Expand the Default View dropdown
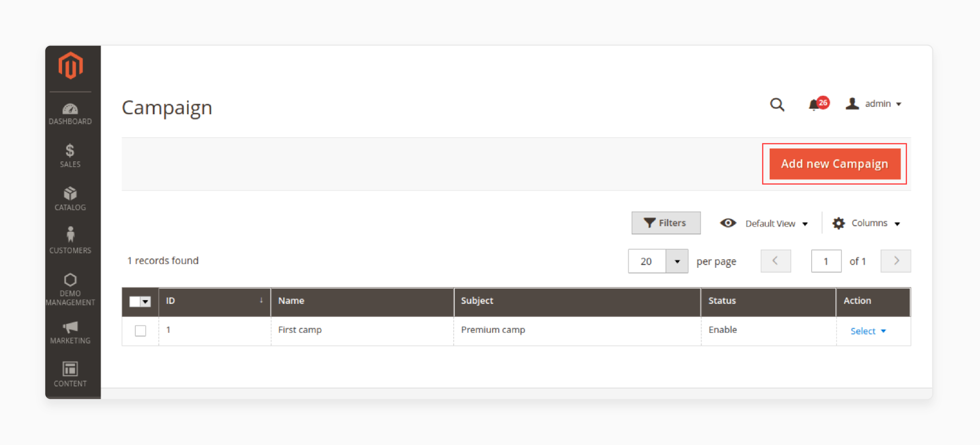Image resolution: width=980 pixels, height=445 pixels. 805,224
